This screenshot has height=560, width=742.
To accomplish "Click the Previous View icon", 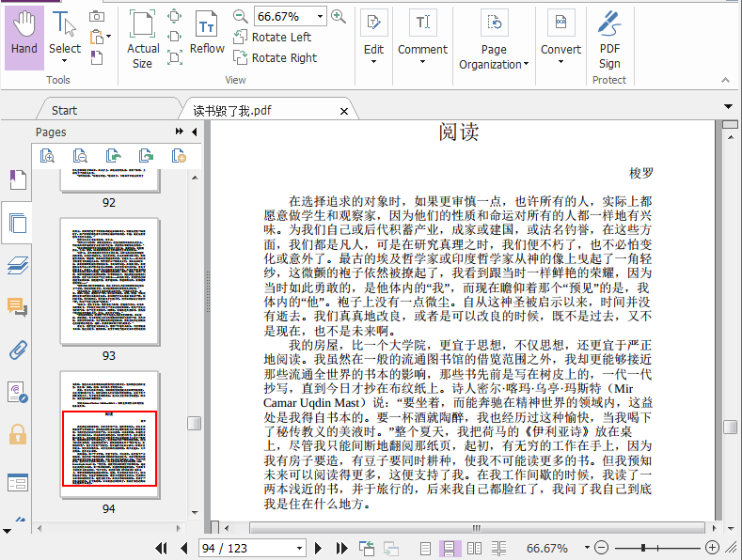I will pyautogui.click(x=367, y=548).
